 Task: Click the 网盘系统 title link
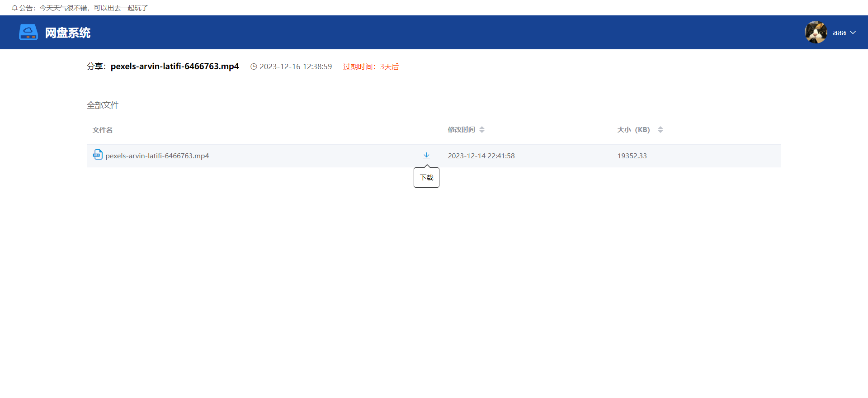tap(68, 33)
